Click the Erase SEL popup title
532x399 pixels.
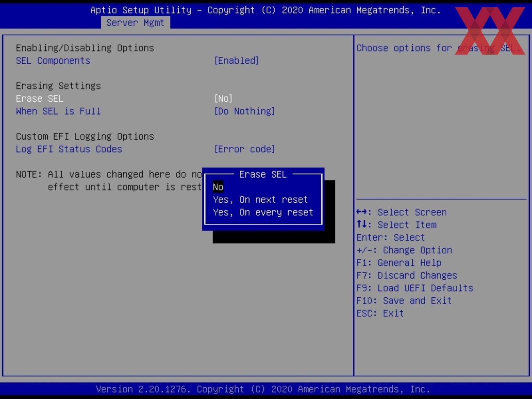[263, 174]
